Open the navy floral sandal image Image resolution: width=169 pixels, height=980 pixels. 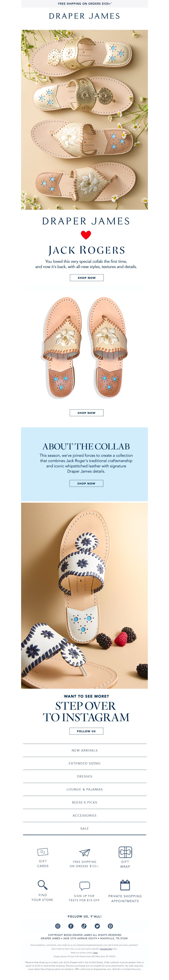coord(84,595)
